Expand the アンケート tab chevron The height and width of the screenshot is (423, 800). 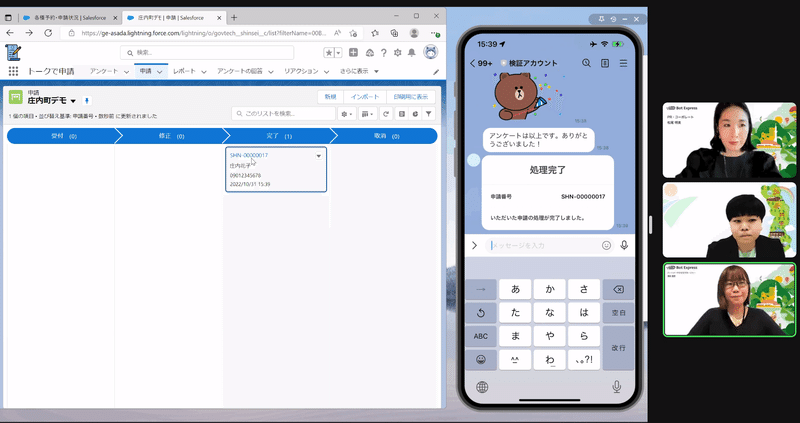pyautogui.click(x=126, y=72)
